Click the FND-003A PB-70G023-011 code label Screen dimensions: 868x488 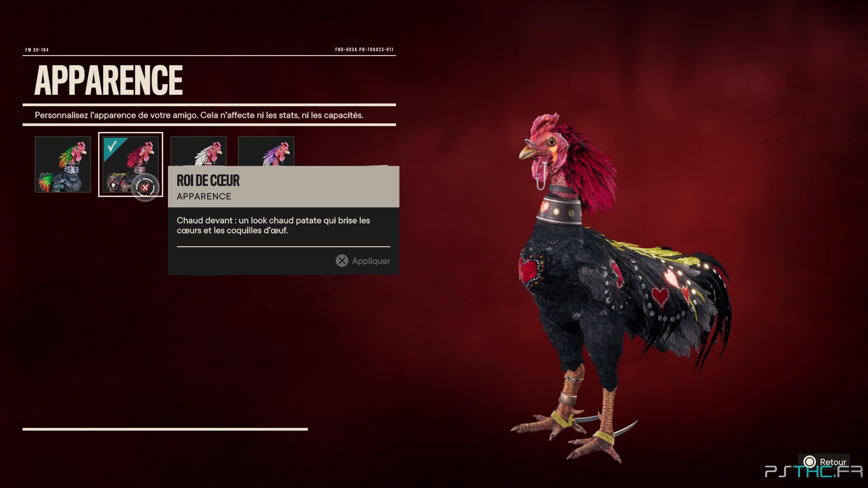point(364,49)
